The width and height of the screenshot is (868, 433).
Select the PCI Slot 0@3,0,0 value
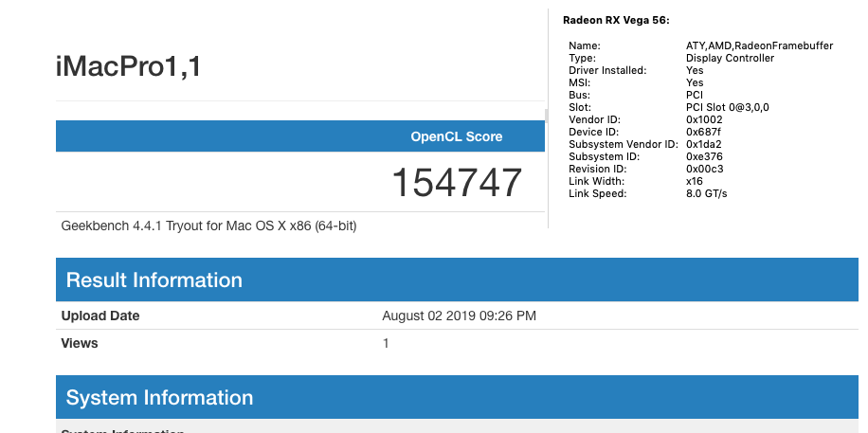pyautogui.click(x=728, y=107)
